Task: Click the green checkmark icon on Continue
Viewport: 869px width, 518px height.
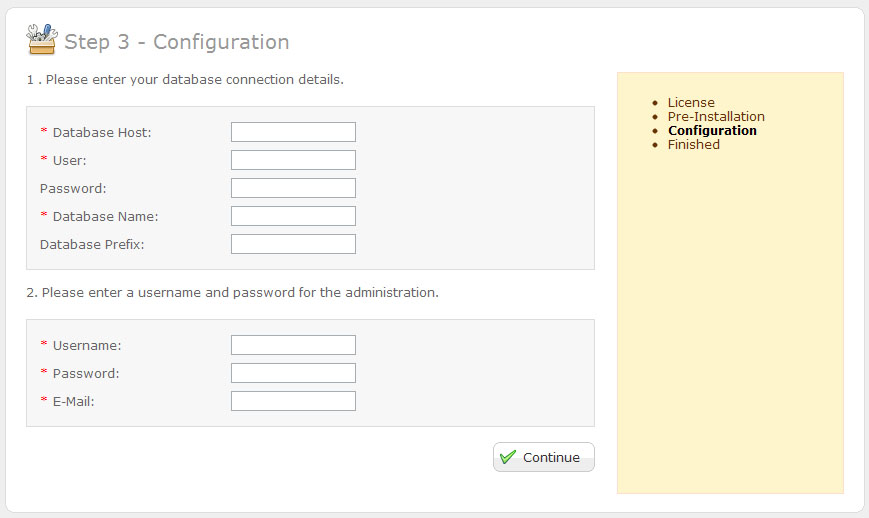Action: click(x=508, y=457)
